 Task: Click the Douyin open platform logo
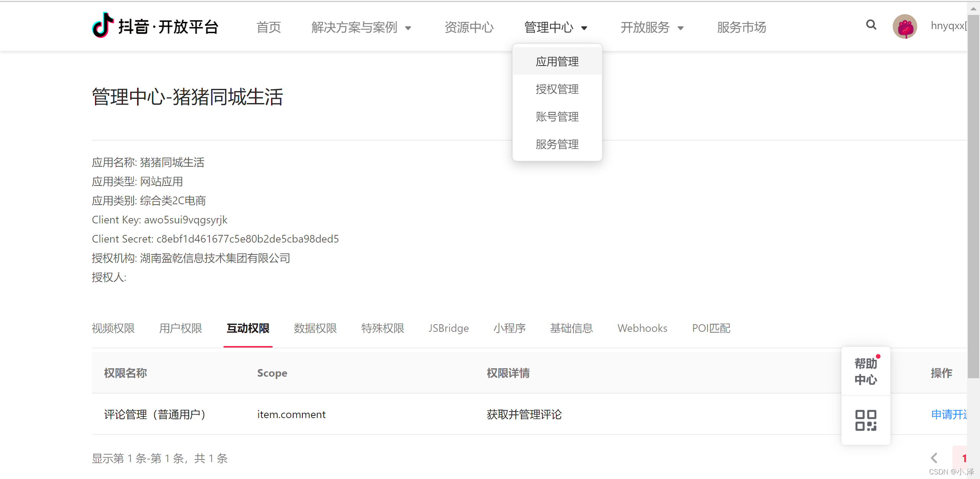pyautogui.click(x=155, y=26)
